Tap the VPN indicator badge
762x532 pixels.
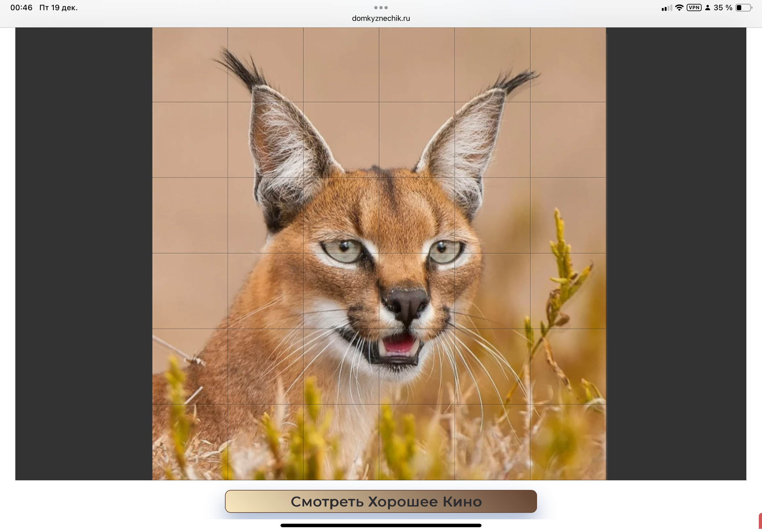click(x=694, y=8)
